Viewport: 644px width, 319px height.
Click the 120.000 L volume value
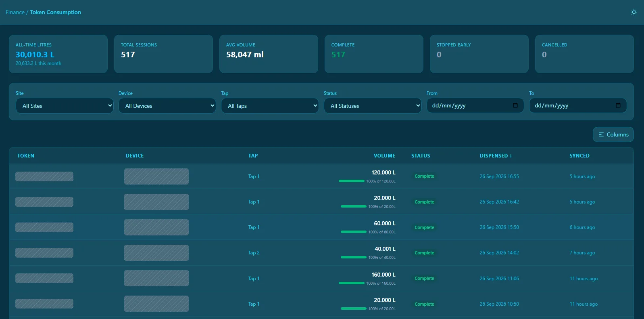[383, 172]
